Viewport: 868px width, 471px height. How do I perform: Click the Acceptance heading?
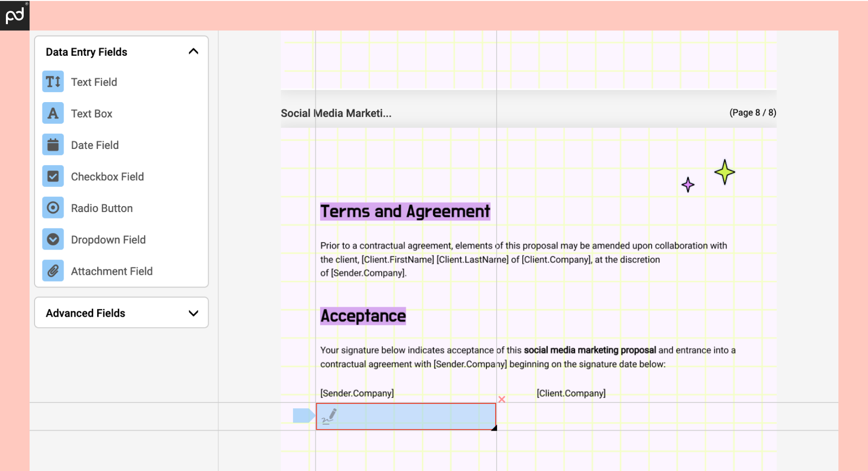pos(363,316)
